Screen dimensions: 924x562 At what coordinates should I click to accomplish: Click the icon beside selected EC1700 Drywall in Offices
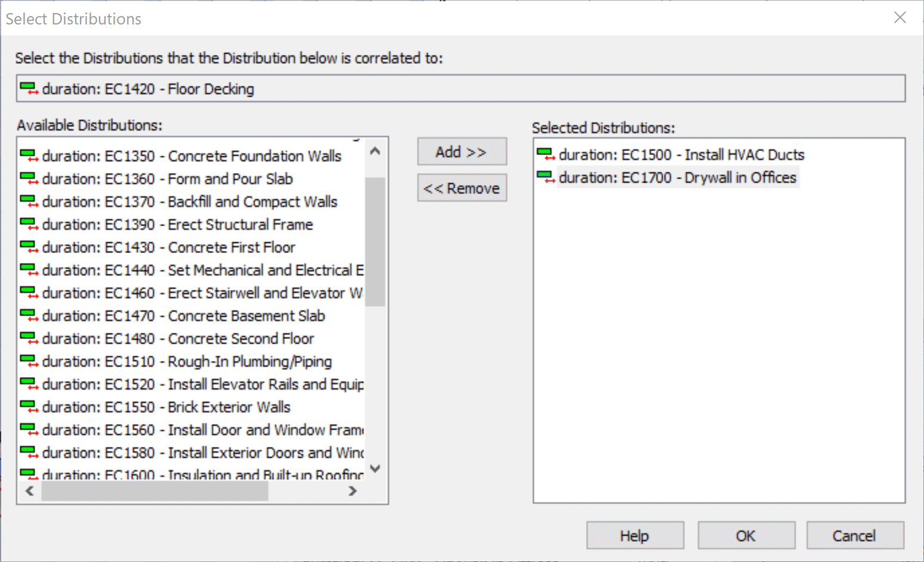click(545, 177)
